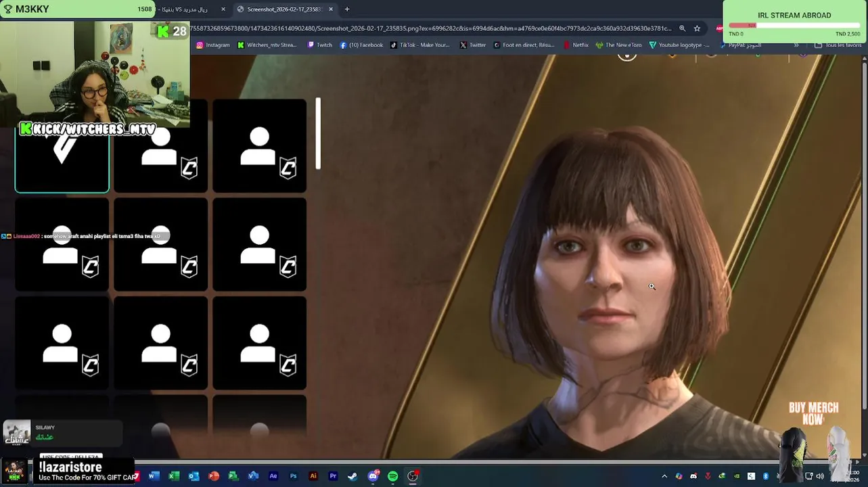Select the right avatar tile in third row

260,343
